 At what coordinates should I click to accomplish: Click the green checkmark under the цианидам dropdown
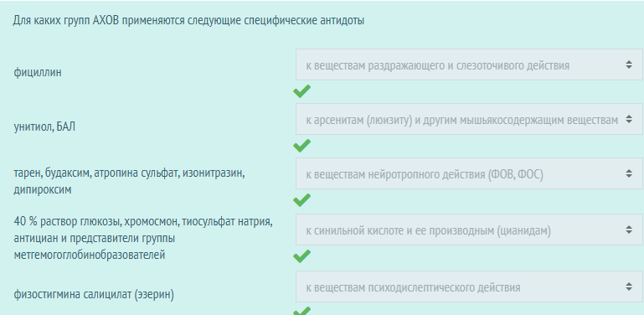301,256
